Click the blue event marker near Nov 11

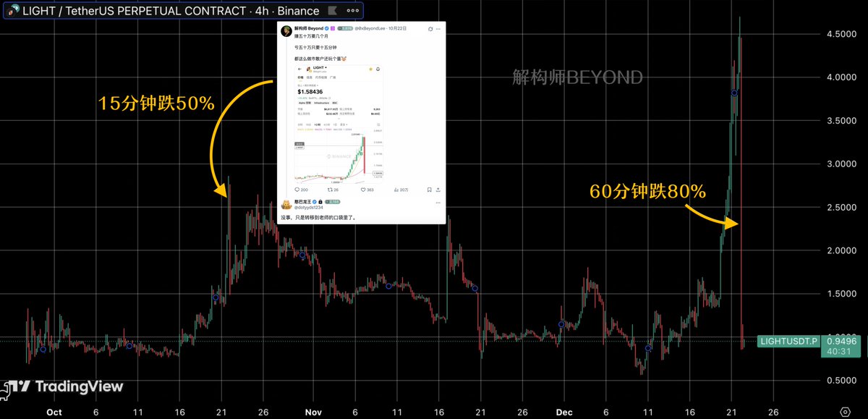pyautogui.click(x=388, y=286)
